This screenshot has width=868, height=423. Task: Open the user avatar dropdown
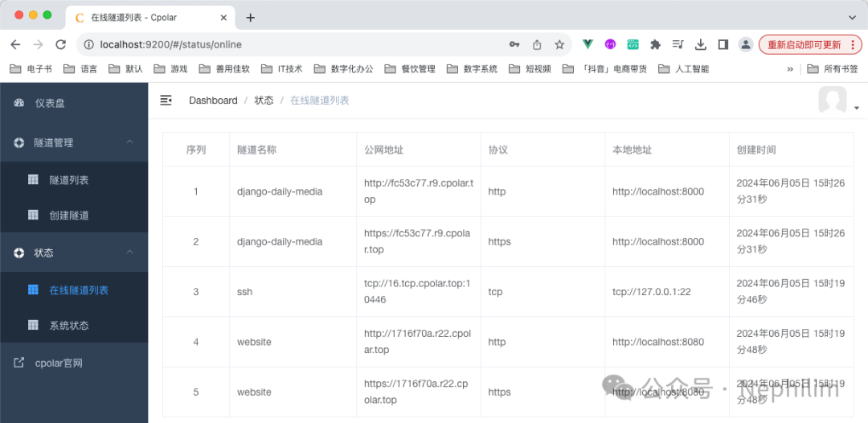[x=838, y=101]
